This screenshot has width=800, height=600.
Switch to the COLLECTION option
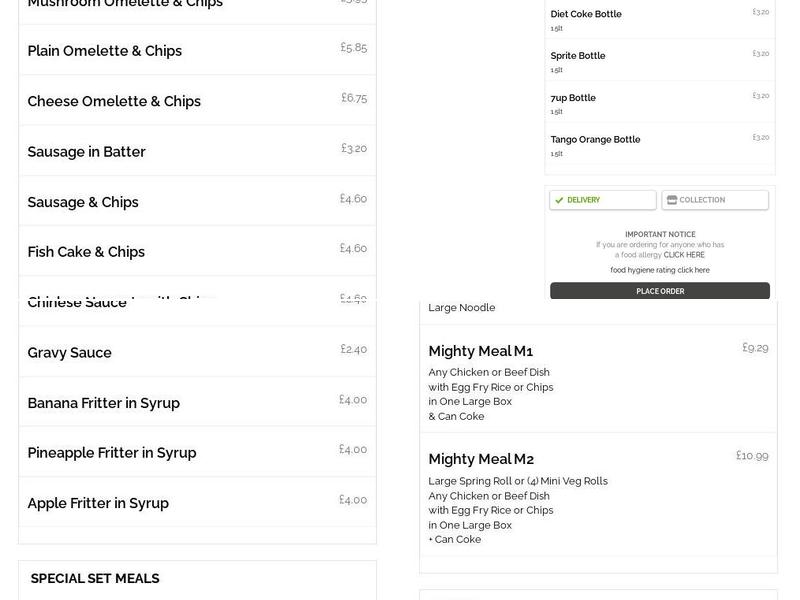click(x=714, y=200)
